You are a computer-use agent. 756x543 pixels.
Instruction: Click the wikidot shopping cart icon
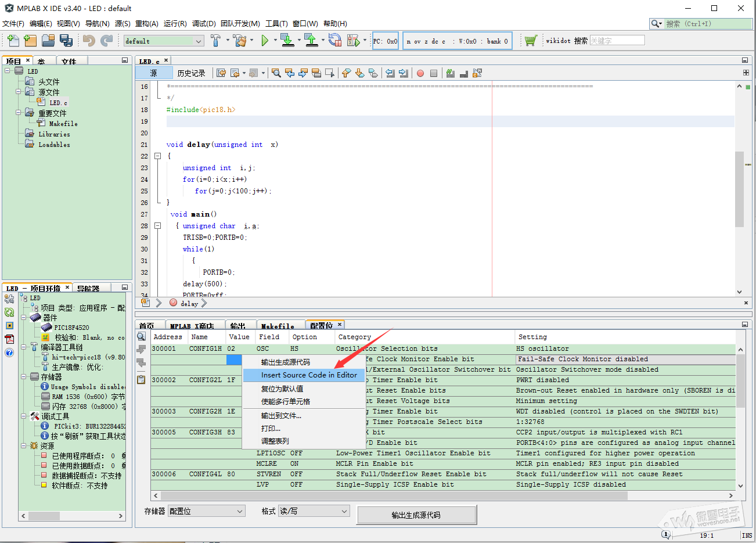click(531, 40)
